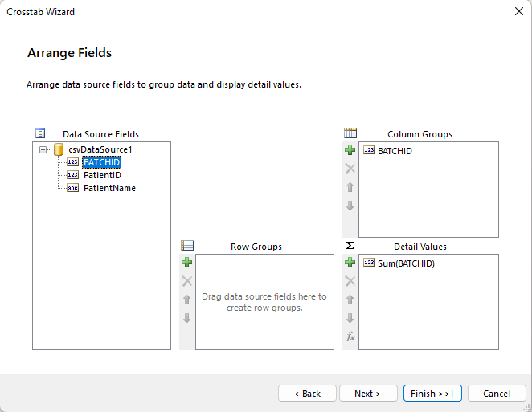The width and height of the screenshot is (532, 412).
Task: Delete selected column group using X icon
Action: [x=350, y=169]
